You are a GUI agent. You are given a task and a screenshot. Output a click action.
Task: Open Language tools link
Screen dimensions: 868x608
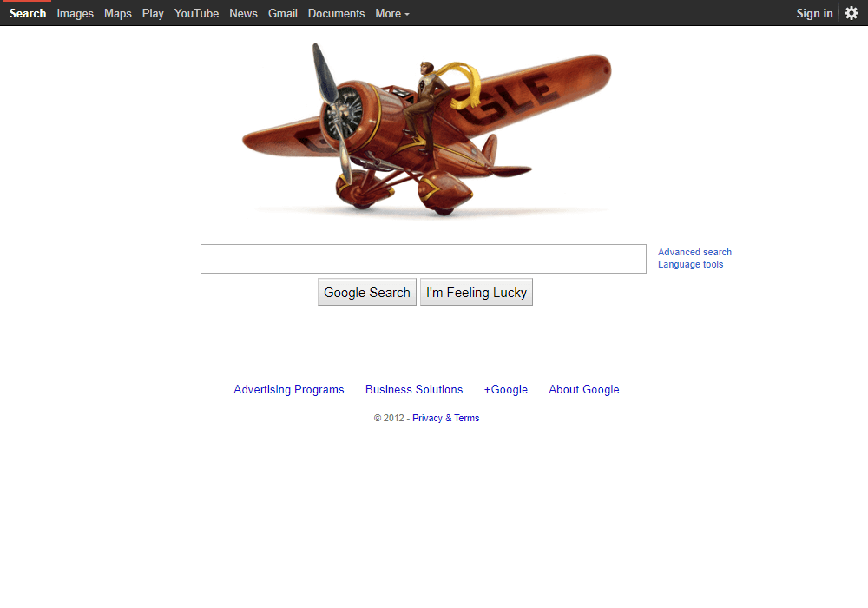tap(690, 264)
